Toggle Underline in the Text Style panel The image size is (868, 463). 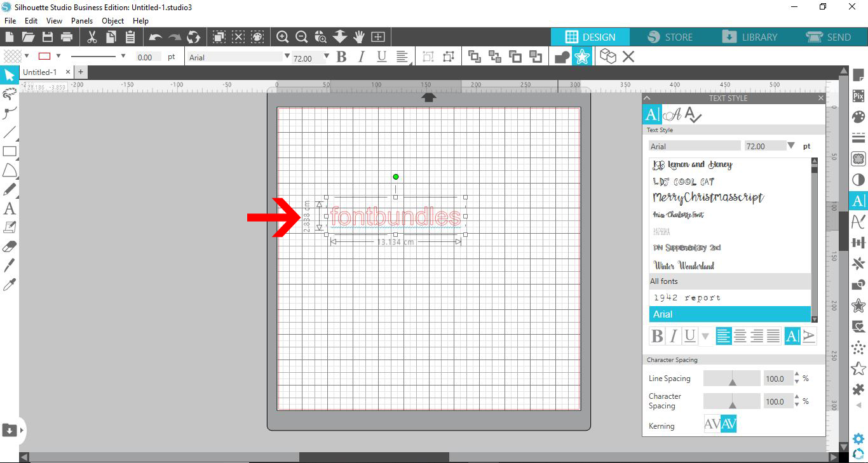[689, 336]
